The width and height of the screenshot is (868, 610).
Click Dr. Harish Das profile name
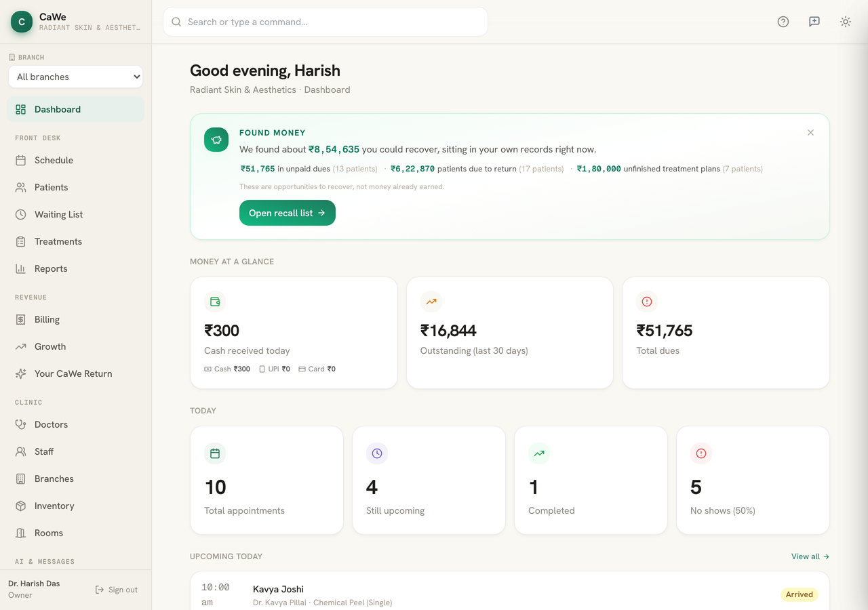(x=34, y=584)
